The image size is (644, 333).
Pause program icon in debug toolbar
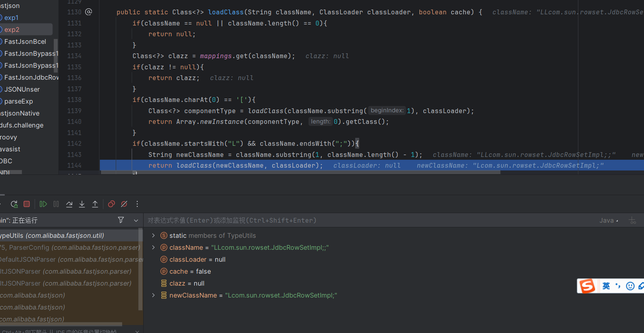[x=56, y=204]
